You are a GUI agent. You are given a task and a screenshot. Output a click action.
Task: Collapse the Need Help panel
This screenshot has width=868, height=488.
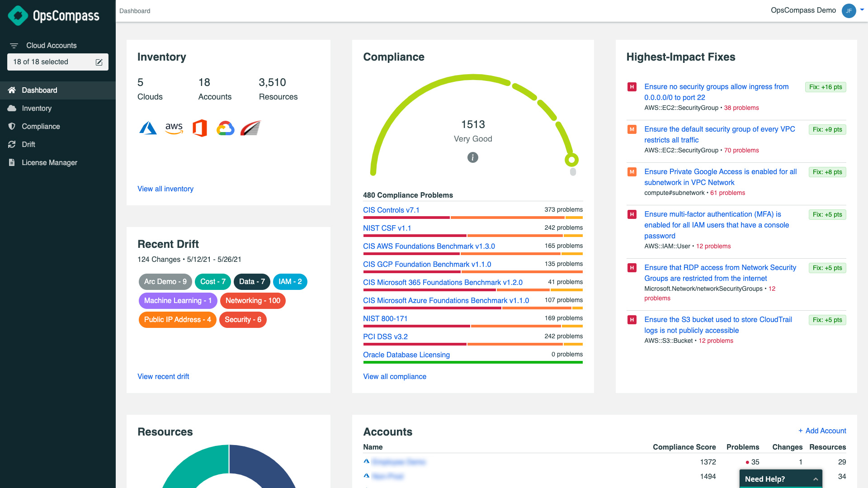(x=816, y=479)
